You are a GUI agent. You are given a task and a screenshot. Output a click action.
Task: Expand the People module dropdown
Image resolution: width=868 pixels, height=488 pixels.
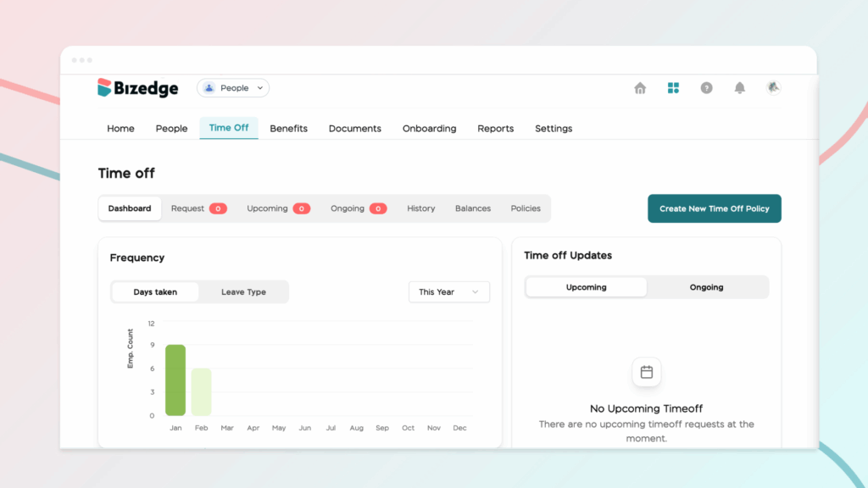click(x=261, y=88)
